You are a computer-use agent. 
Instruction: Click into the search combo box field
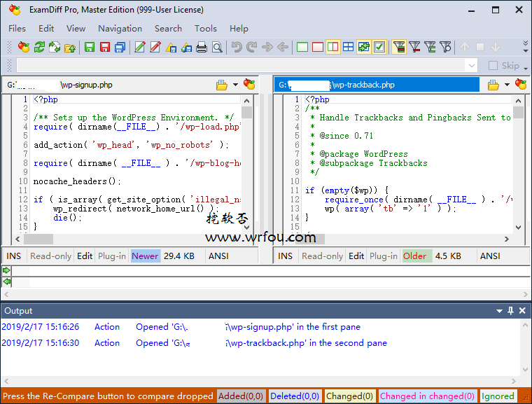pos(241,66)
